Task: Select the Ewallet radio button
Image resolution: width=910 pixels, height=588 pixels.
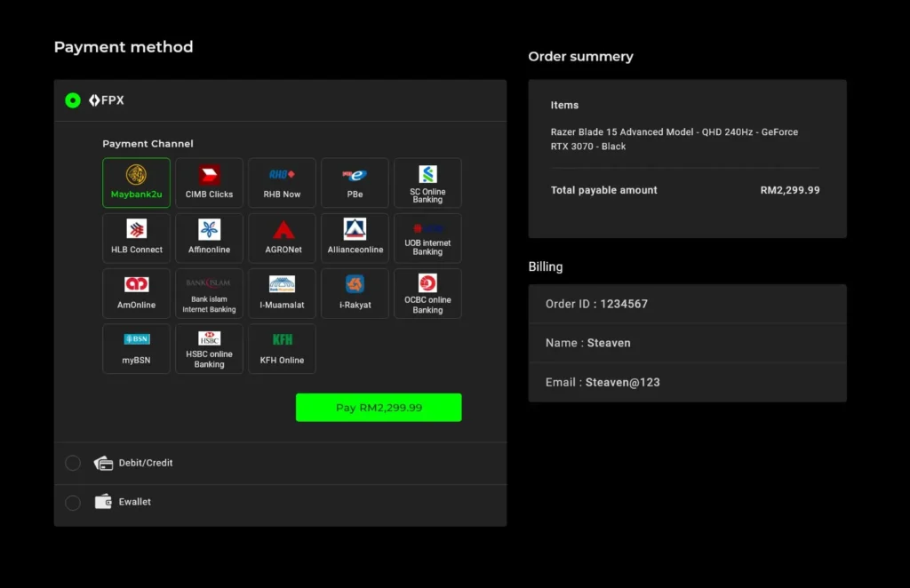Action: pos(73,502)
